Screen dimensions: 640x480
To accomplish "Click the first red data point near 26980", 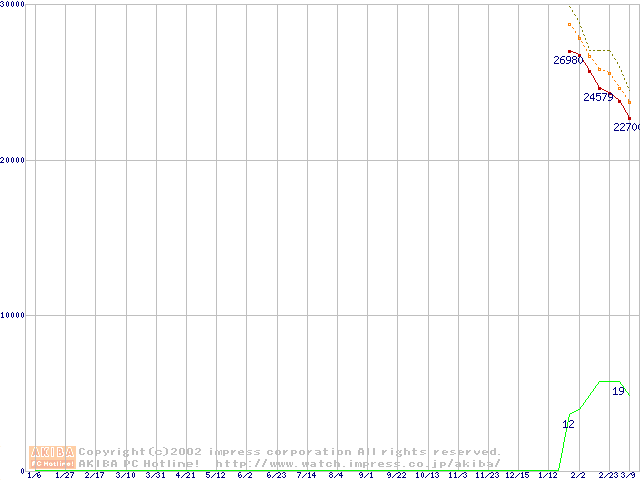I will pos(569,51).
